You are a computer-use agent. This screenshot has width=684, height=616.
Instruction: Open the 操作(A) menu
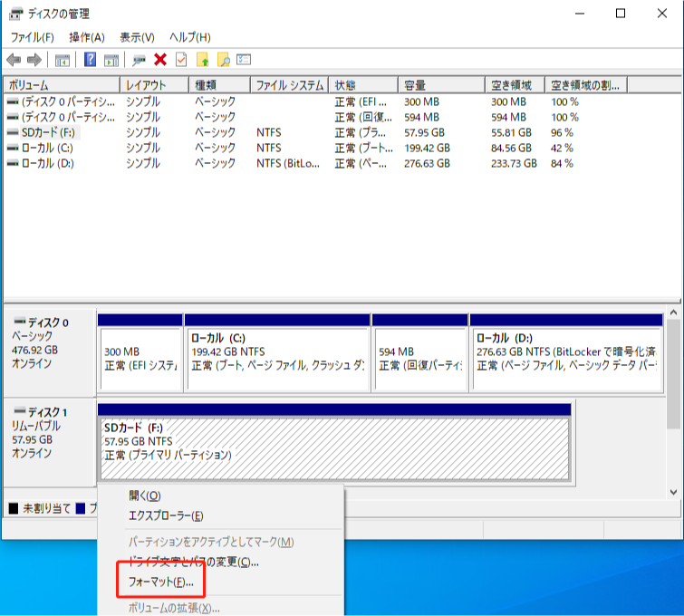click(87, 37)
